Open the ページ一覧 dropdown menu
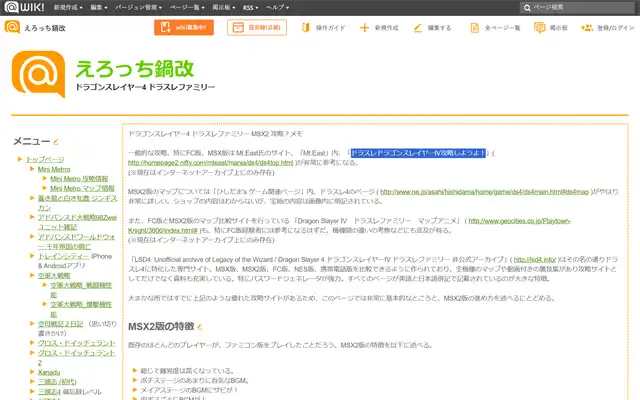The width and height of the screenshot is (640, 400). pyautogui.click(x=187, y=7)
